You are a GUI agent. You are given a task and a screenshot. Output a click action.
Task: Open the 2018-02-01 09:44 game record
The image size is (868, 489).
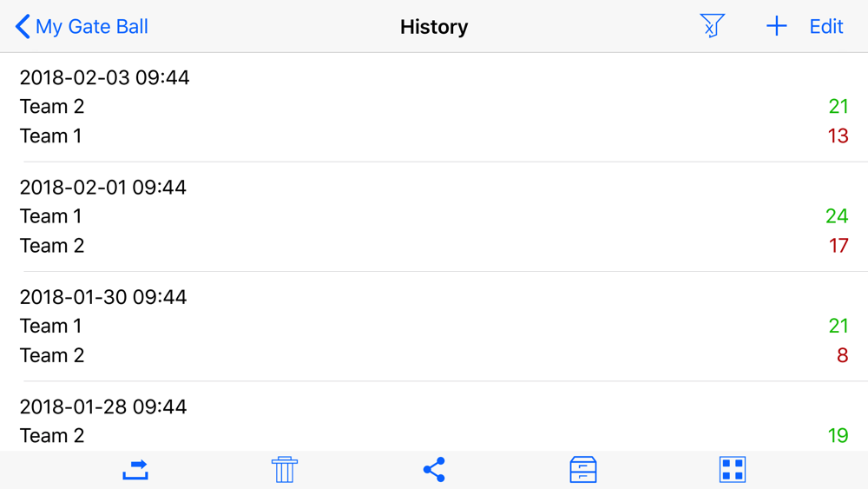click(434, 216)
